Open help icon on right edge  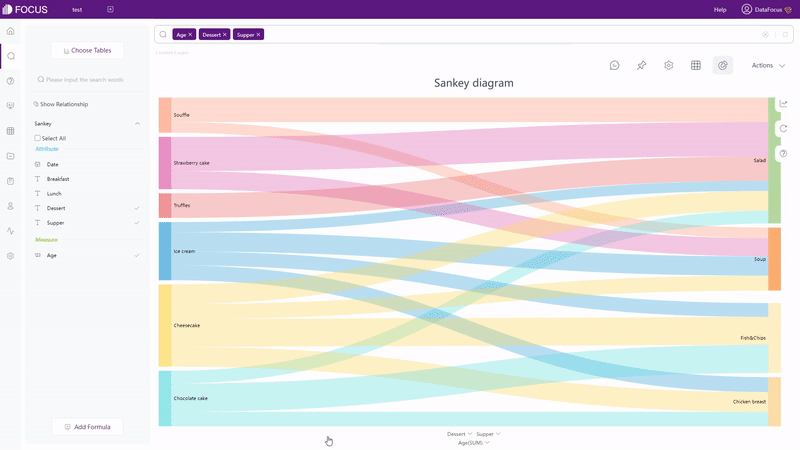click(x=783, y=154)
